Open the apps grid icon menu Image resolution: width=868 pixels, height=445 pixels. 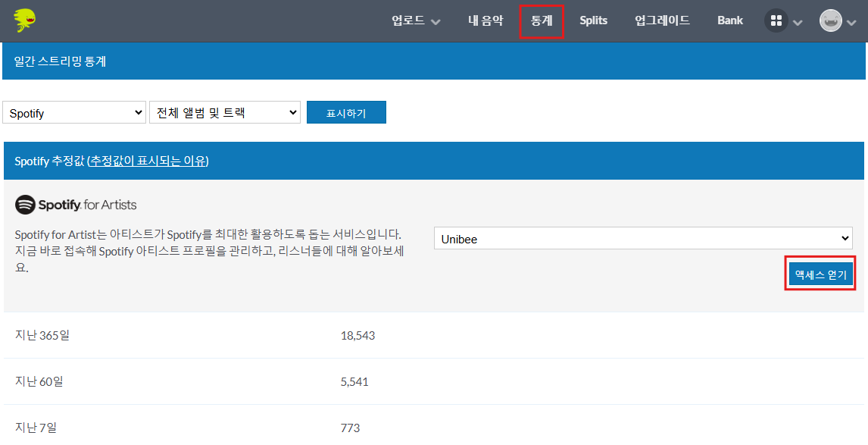pos(776,21)
